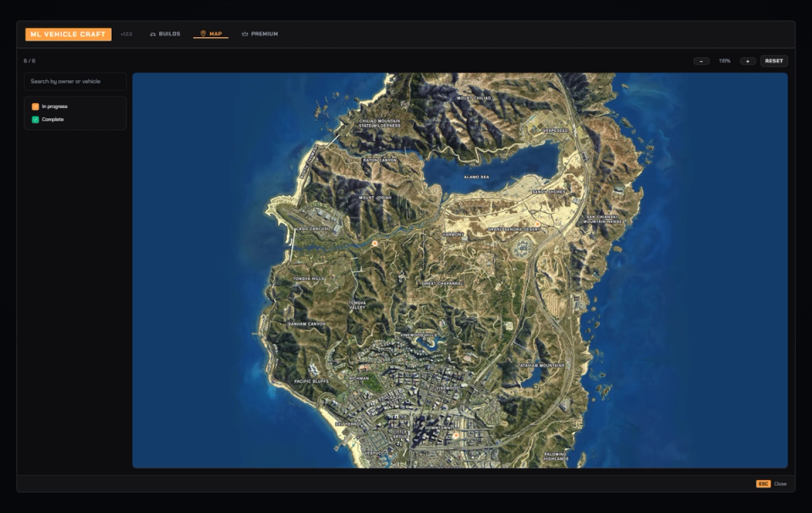812x513 pixels.
Task: Switch to the Map tab
Action: point(211,34)
